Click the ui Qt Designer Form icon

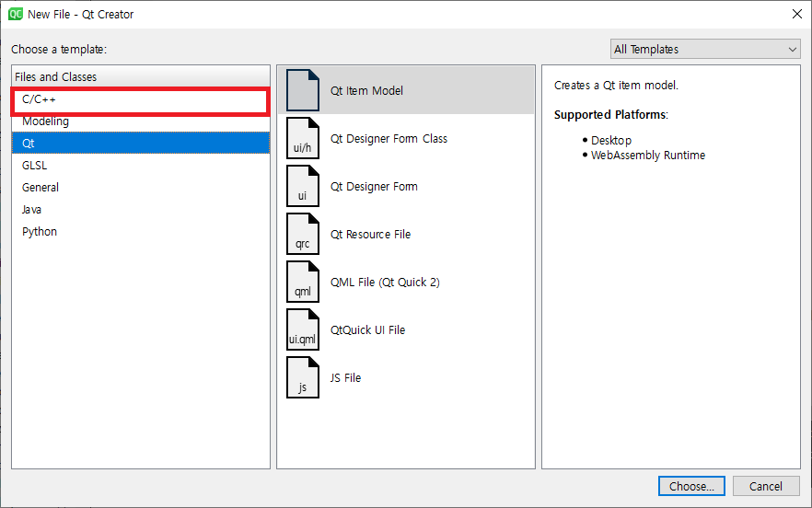click(303, 187)
